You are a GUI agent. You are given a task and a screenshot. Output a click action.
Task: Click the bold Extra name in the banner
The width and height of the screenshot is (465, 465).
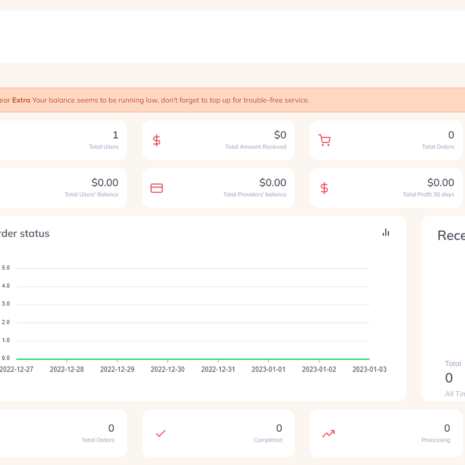(21, 100)
